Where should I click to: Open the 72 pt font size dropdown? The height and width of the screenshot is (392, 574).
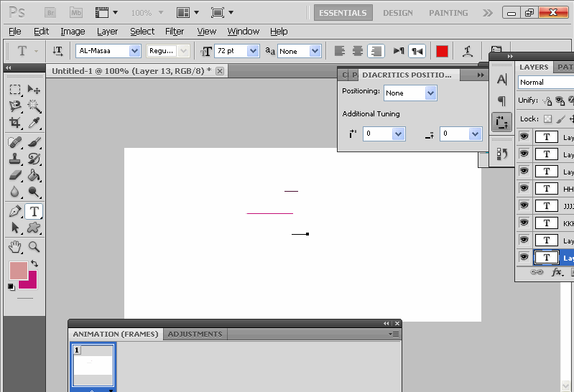coord(253,51)
